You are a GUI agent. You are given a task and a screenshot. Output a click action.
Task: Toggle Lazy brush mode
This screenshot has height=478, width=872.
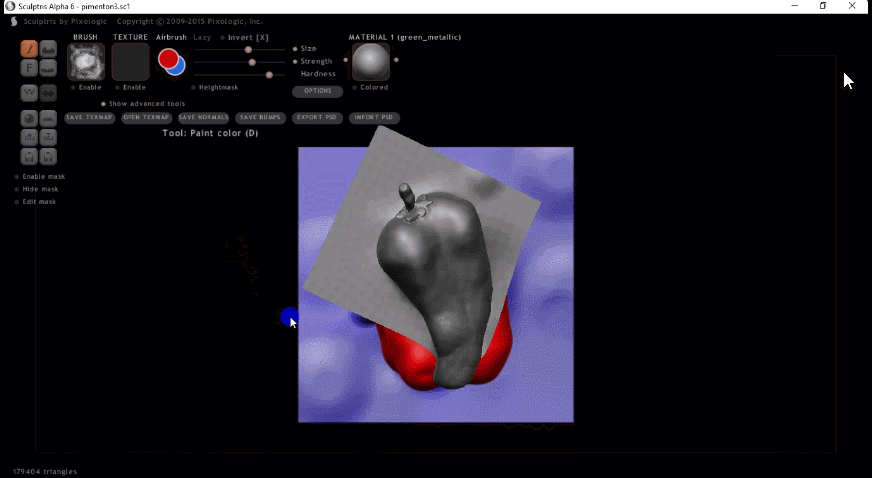point(202,37)
